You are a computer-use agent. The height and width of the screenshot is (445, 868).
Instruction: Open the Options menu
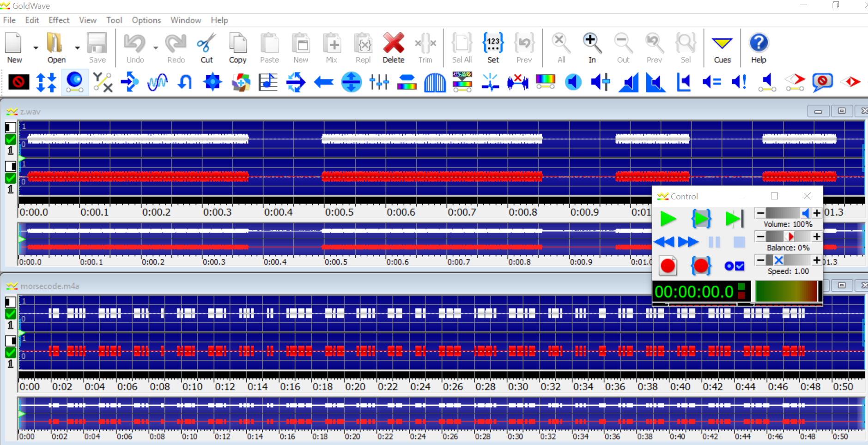point(146,20)
